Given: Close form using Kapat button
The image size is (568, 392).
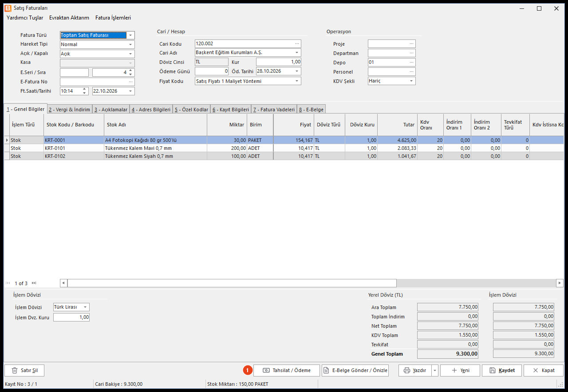Looking at the screenshot, I should tap(544, 370).
